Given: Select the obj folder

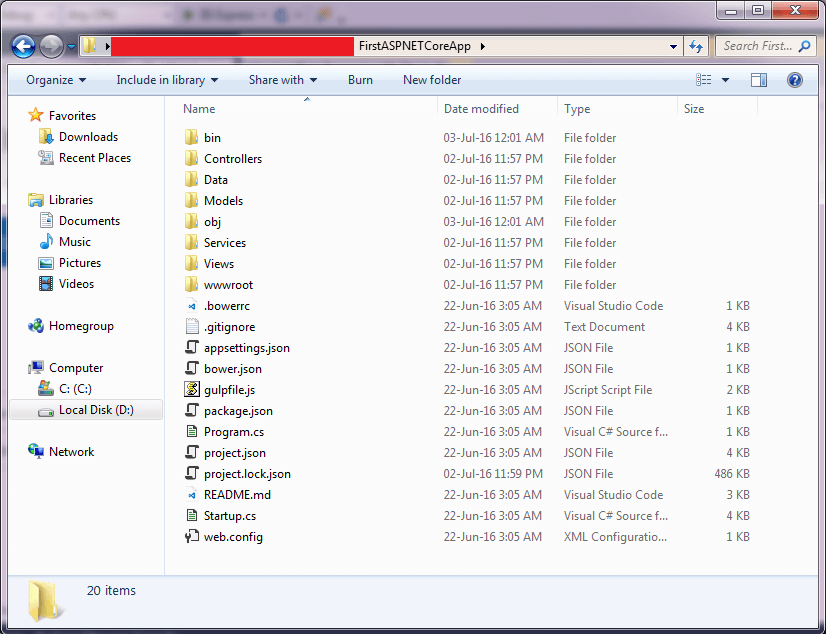Looking at the screenshot, I should pyautogui.click(x=212, y=222).
